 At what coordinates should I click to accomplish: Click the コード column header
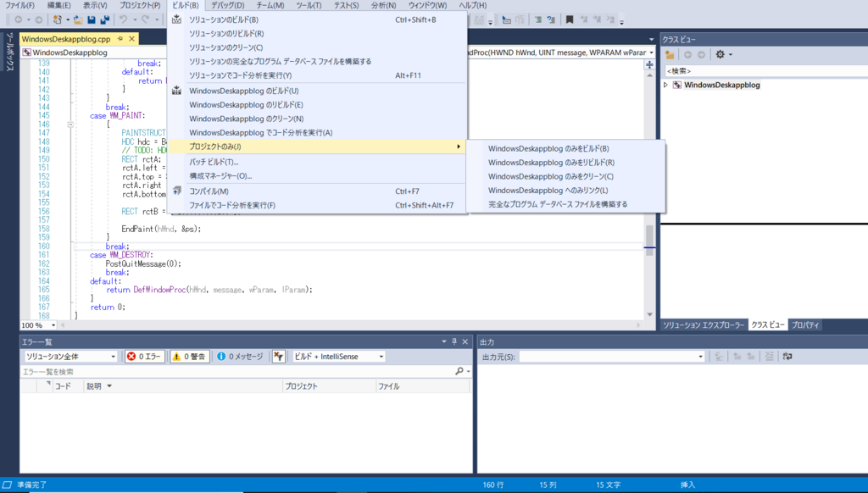pos(68,386)
